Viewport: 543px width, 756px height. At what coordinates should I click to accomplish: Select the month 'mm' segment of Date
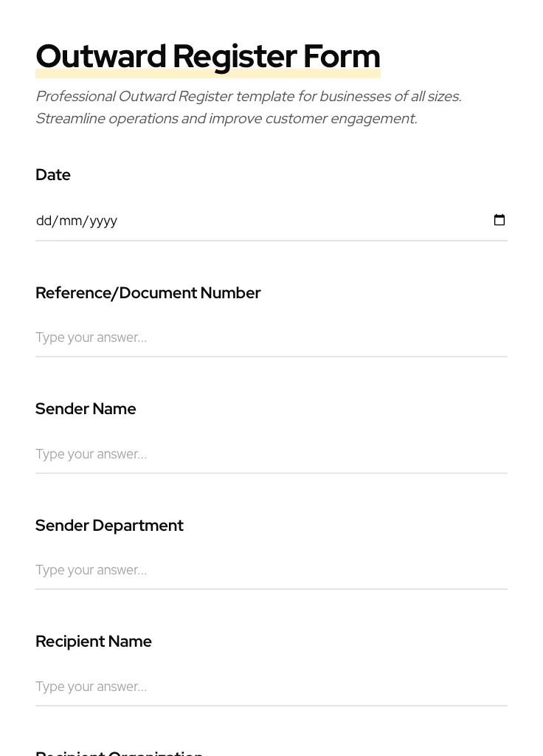(70, 221)
